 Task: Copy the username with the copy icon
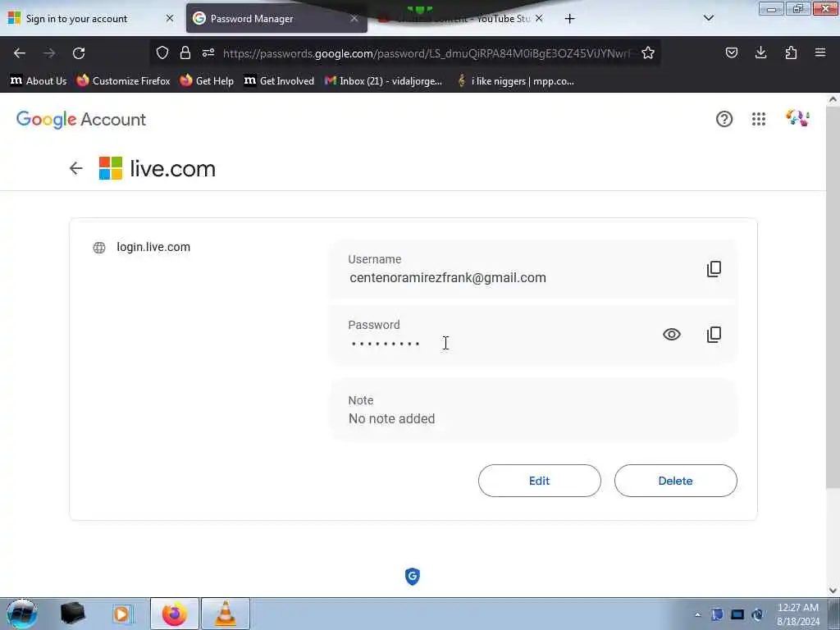click(x=714, y=269)
